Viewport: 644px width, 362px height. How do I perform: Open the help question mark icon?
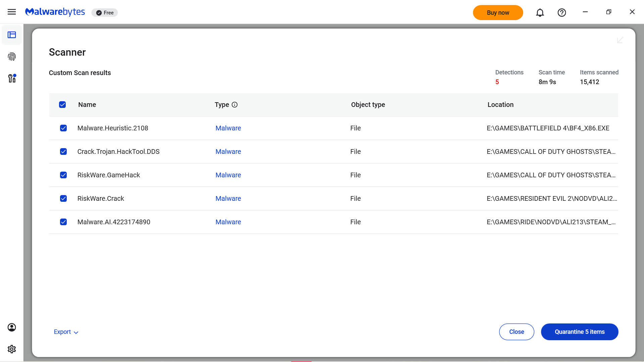[562, 13]
